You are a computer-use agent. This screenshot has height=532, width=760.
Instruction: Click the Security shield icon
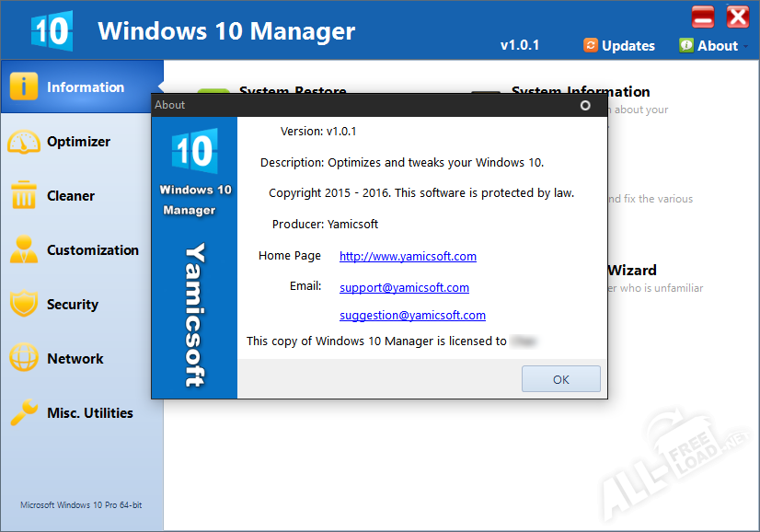coord(24,305)
